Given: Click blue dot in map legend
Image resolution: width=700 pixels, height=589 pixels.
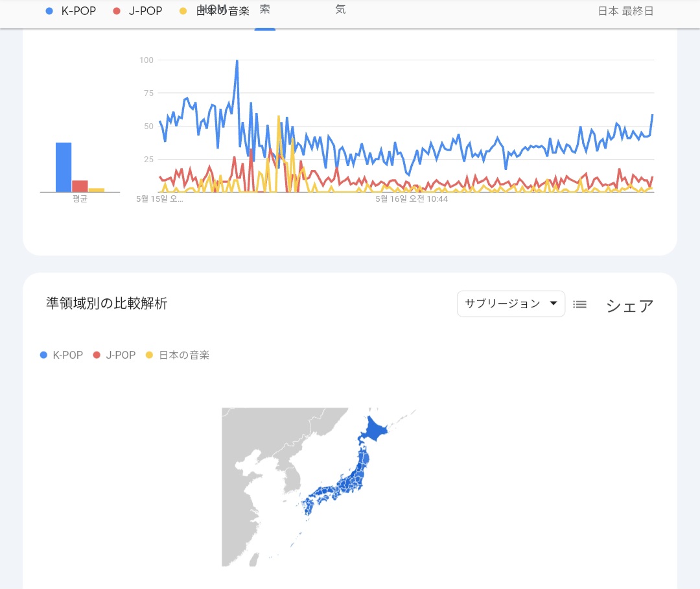Looking at the screenshot, I should pos(43,355).
